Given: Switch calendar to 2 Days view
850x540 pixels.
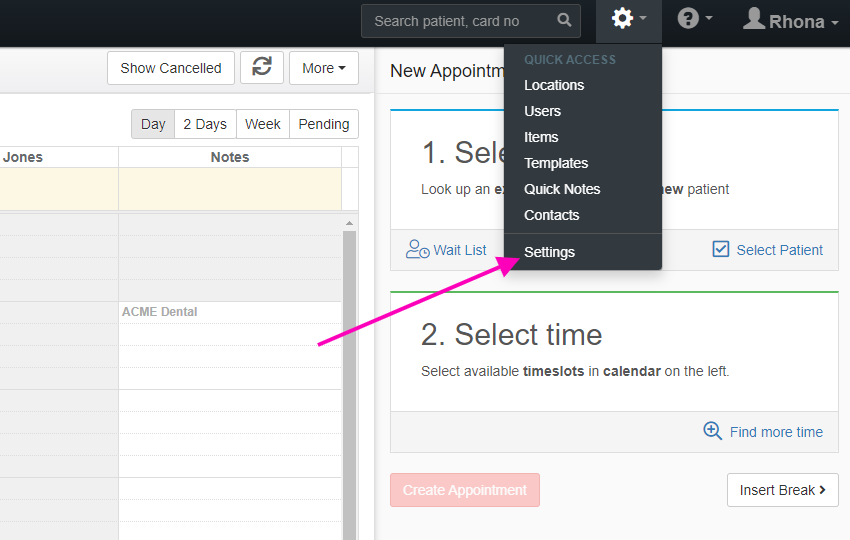Looking at the screenshot, I should coord(205,124).
